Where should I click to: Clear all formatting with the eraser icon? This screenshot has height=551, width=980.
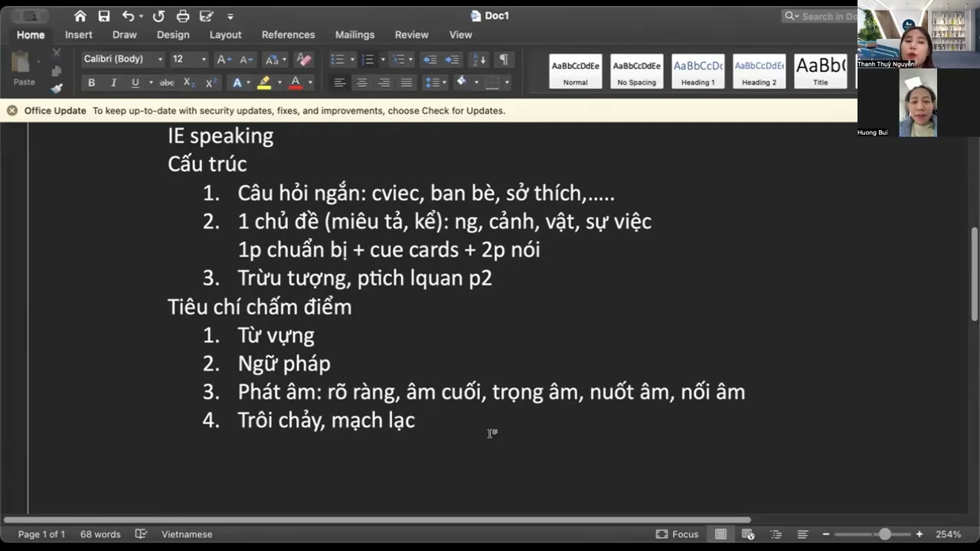pos(303,59)
